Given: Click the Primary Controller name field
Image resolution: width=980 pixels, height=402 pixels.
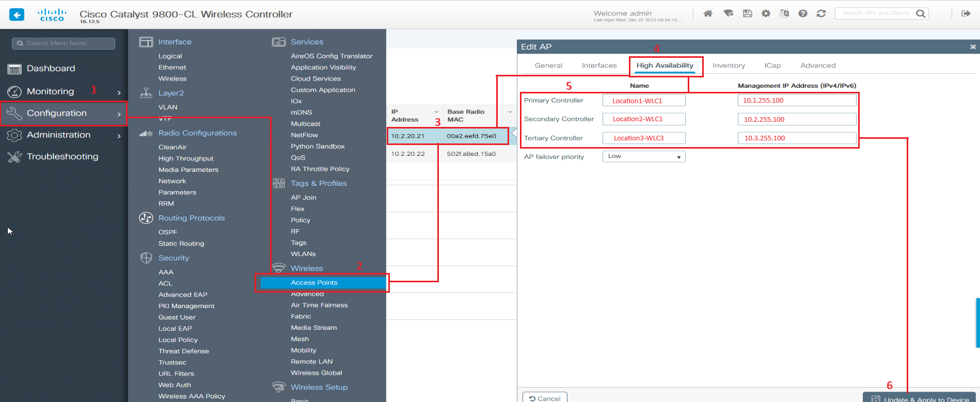Looking at the screenshot, I should pos(644,100).
